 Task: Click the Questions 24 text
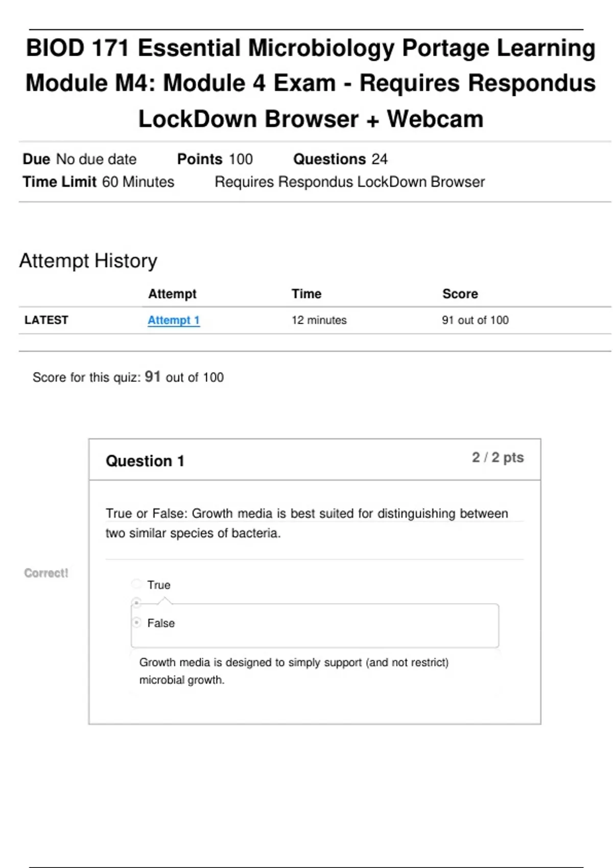pyautogui.click(x=340, y=159)
